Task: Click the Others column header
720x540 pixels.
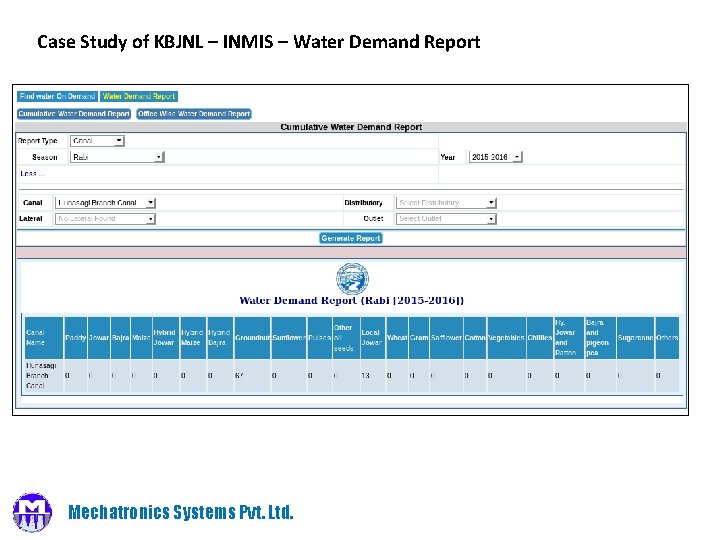Action: 667,338
